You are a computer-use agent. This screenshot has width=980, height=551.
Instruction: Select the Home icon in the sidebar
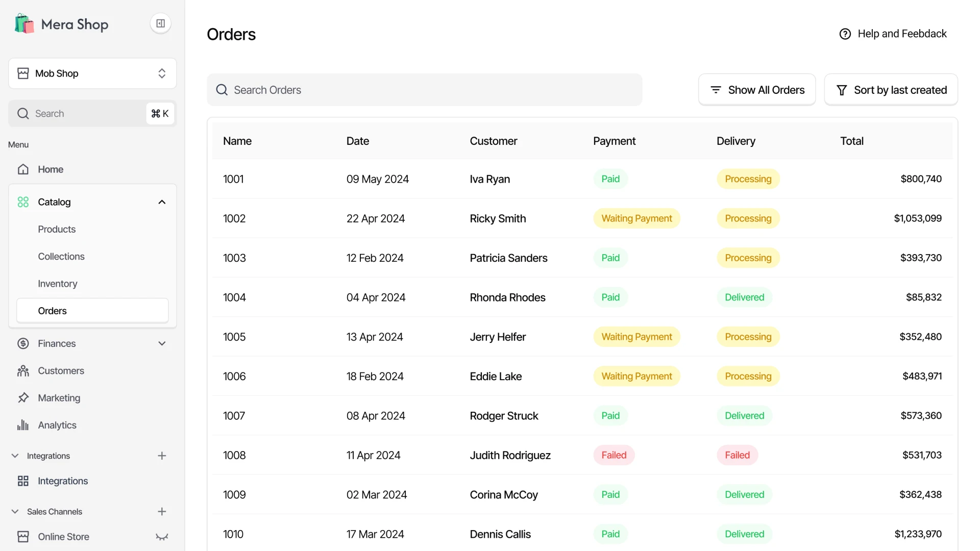[x=23, y=169]
